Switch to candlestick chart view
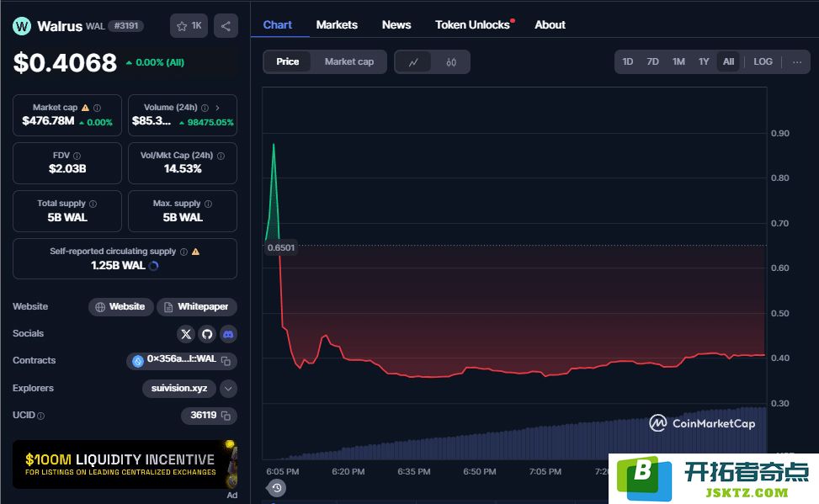 click(451, 62)
